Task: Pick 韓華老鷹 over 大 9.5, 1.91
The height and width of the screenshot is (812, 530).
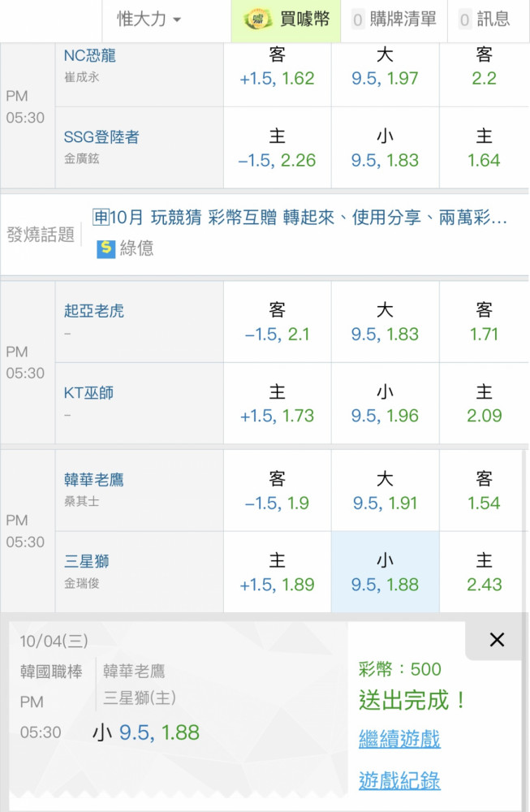Action: pos(385,490)
